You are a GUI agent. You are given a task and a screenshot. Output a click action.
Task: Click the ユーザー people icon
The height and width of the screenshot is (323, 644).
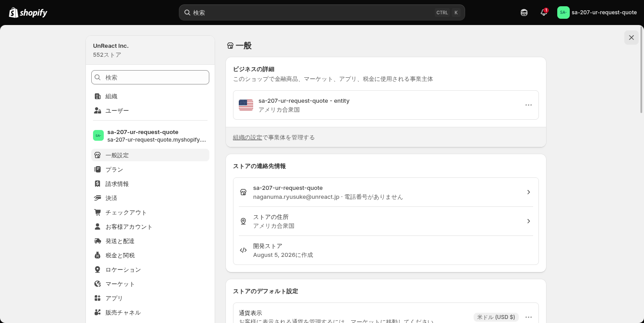point(97,110)
